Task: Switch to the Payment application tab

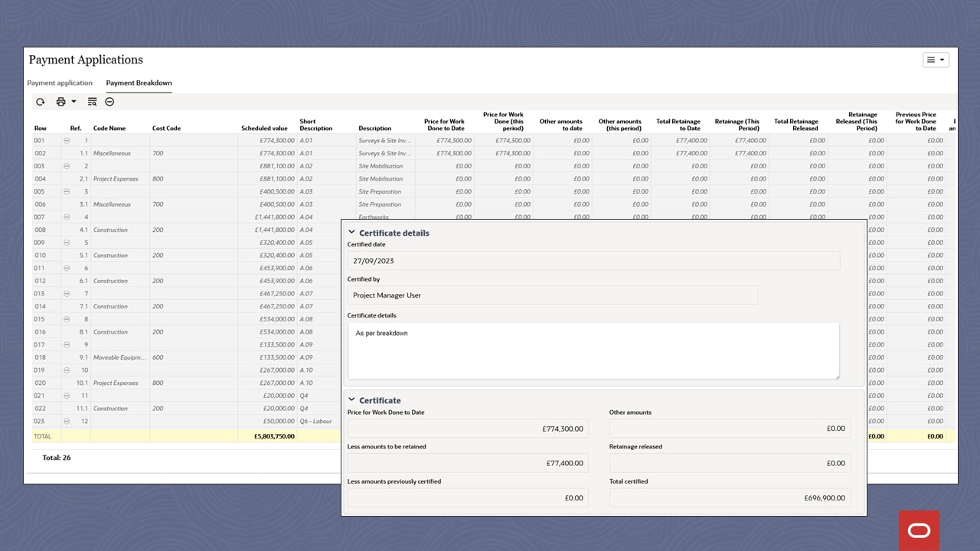Action: 60,83
